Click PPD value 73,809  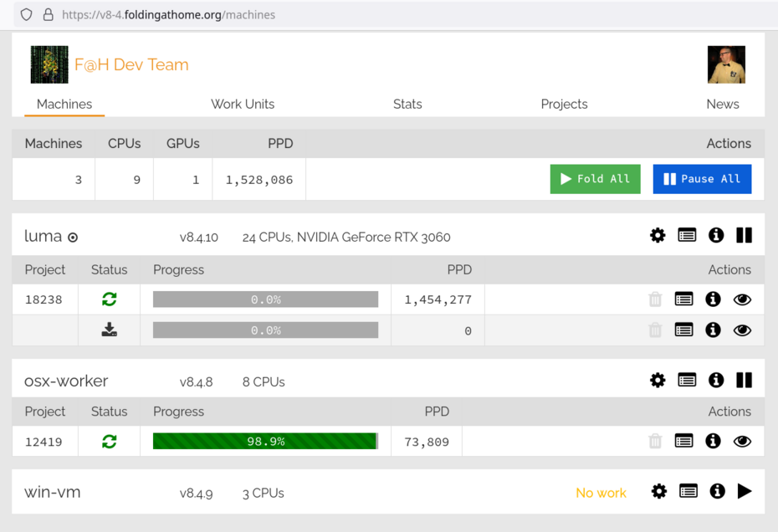click(x=427, y=442)
